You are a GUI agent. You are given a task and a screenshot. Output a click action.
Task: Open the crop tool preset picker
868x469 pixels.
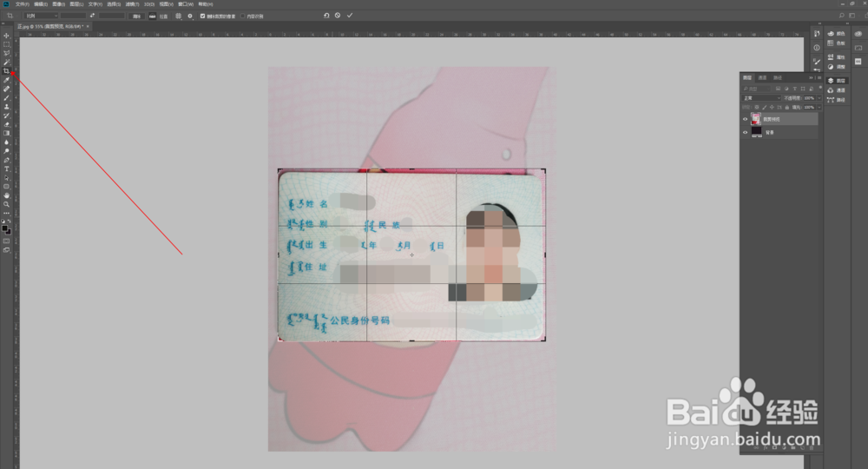(11, 16)
